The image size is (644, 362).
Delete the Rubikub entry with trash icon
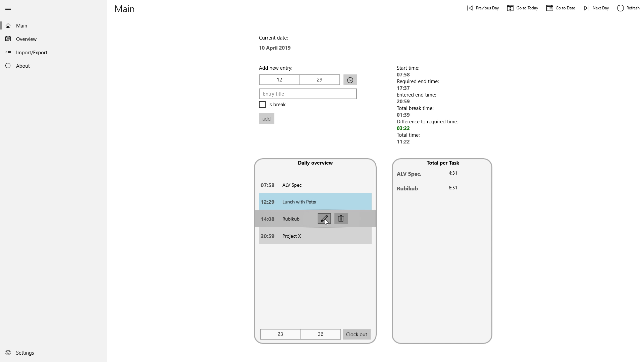(x=341, y=219)
